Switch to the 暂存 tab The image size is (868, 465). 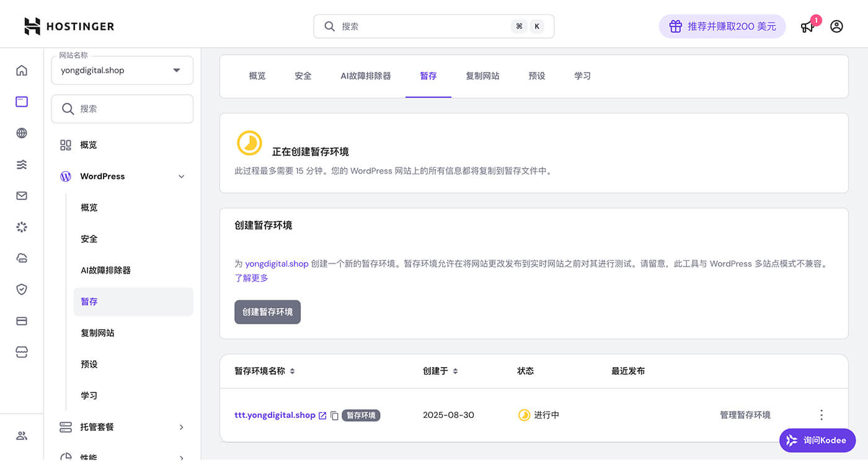(x=428, y=76)
